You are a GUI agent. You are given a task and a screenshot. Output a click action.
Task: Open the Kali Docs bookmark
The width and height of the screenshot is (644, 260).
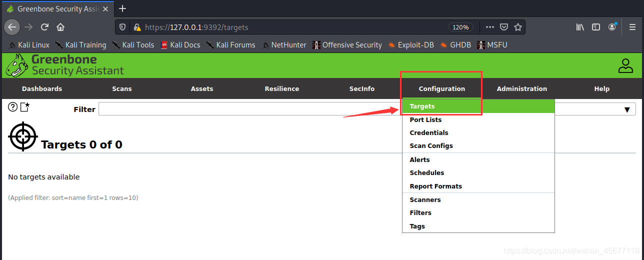[x=180, y=45]
